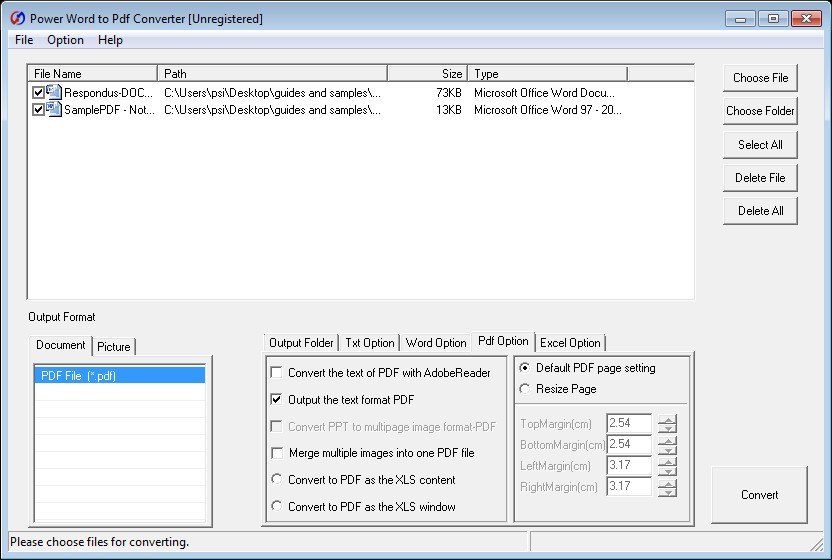Open the Help menu
832x560 pixels.
click(x=110, y=40)
